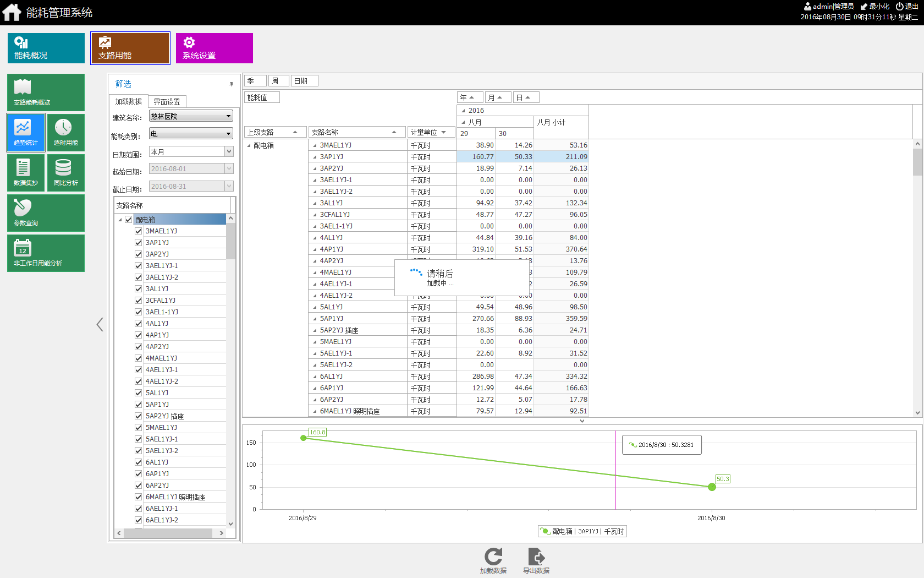This screenshot has height=578, width=924.
Task: Switch to the 界面设置 tab
Action: point(167,102)
